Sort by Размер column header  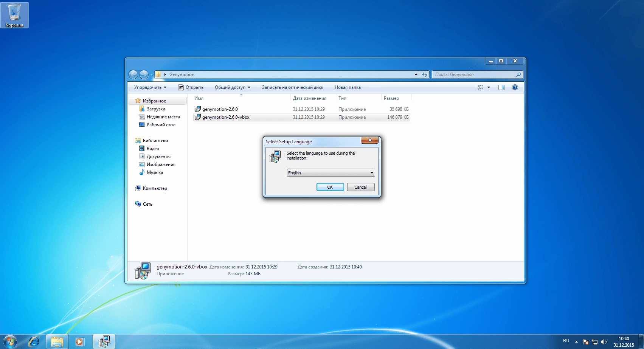coord(391,98)
